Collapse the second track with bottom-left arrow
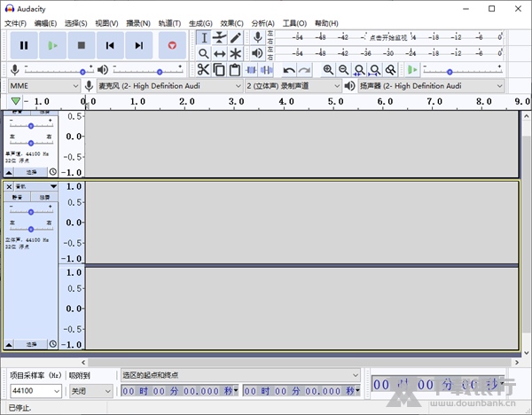The image size is (532, 415). point(10,344)
